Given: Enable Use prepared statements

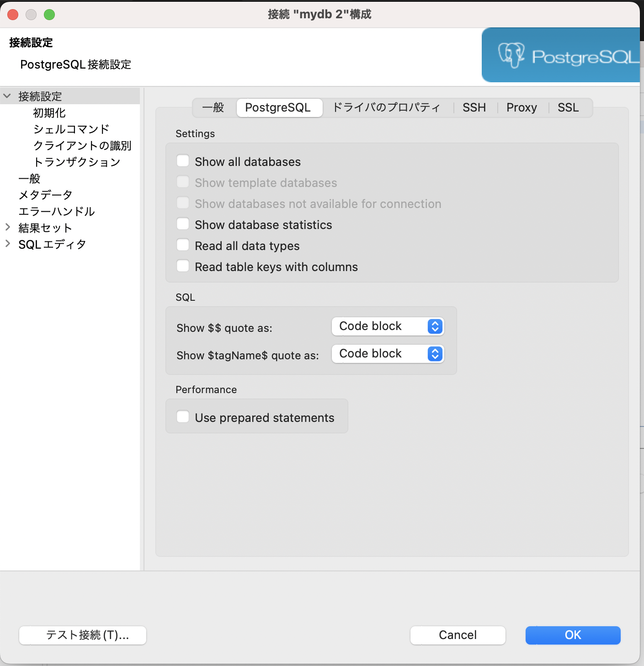Looking at the screenshot, I should tap(183, 416).
